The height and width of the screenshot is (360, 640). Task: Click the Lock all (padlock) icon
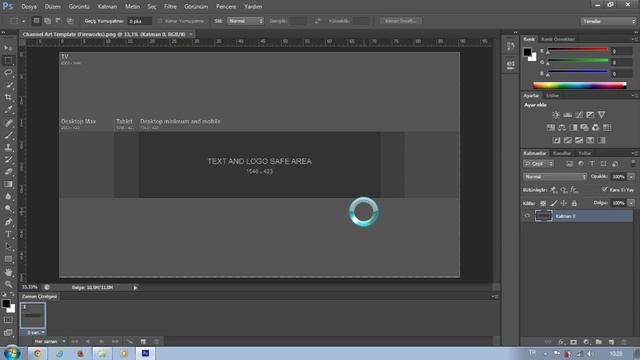[574, 203]
